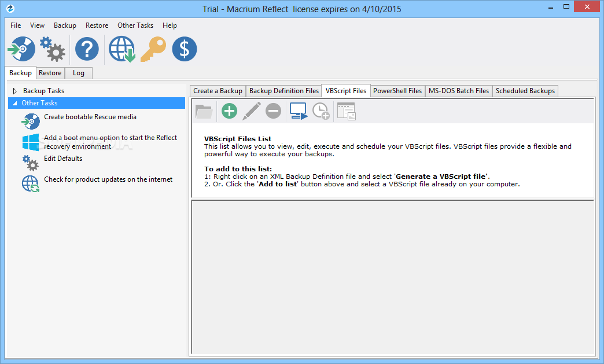The height and width of the screenshot is (364, 604).
Task: Maximize the Macrium Reflect window
Action: pos(566,6)
